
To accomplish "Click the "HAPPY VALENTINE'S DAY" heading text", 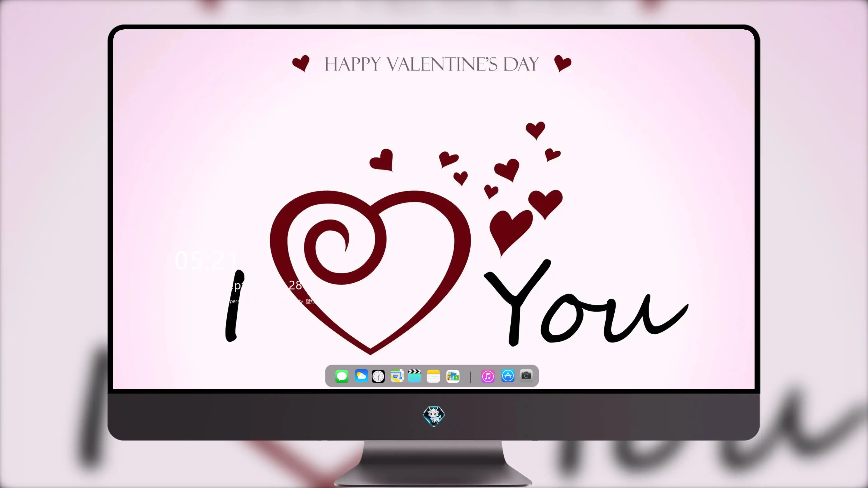I will (432, 64).
